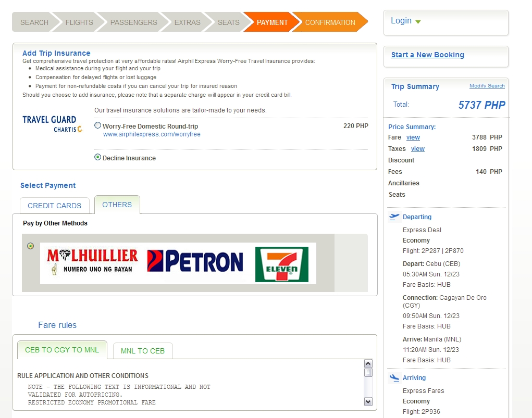The image size is (532, 418).
Task: Click the 05:30AM Sun. 12/23 departure time
Action: coord(431,274)
